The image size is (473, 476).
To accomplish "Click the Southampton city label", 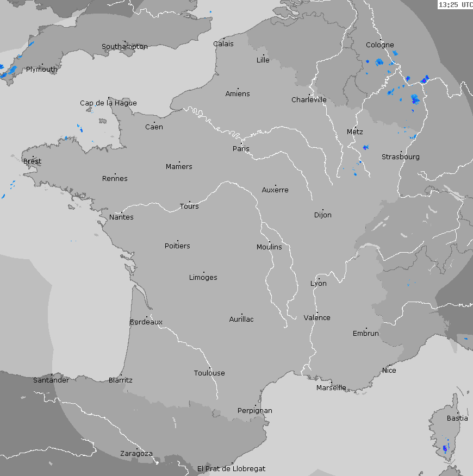I will pos(125,47).
